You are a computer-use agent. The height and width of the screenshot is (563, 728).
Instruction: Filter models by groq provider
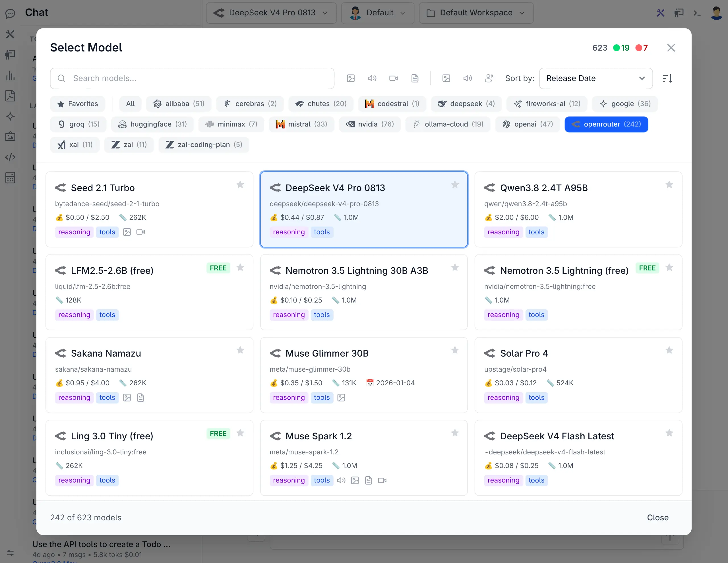pyautogui.click(x=78, y=124)
